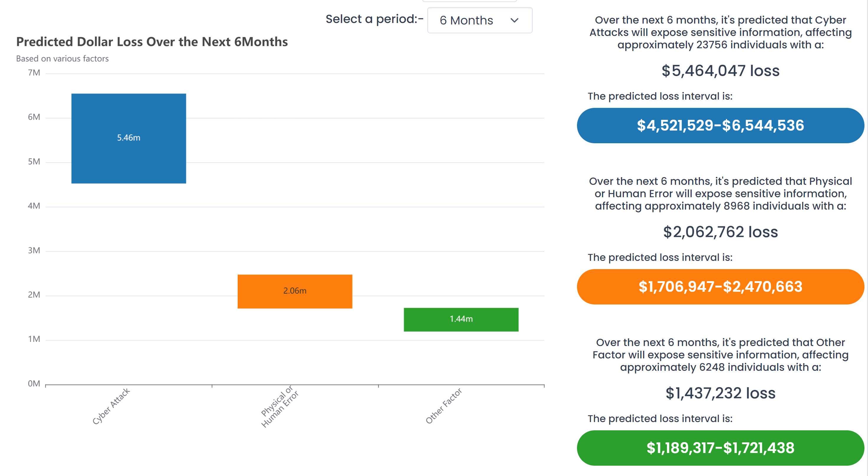Click the $5,464,047 loss figure

tap(720, 71)
